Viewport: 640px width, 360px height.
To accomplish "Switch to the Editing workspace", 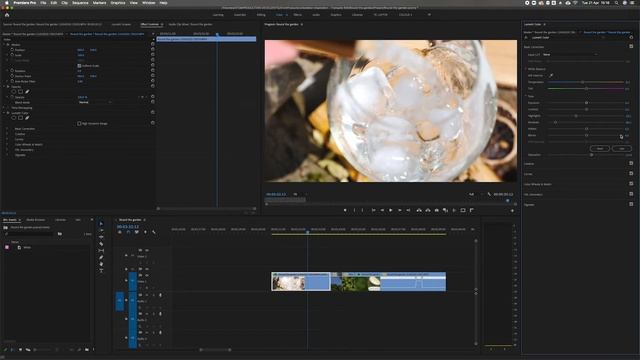I will click(x=261, y=15).
